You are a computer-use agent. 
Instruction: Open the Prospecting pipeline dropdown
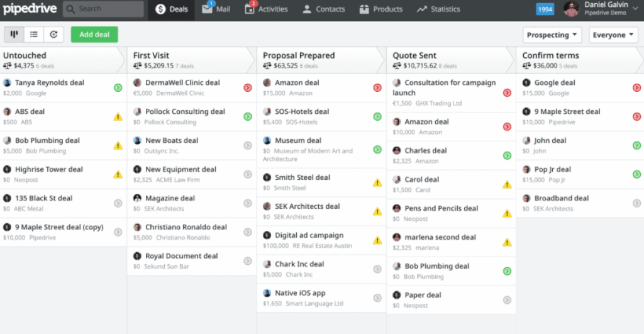[552, 35]
